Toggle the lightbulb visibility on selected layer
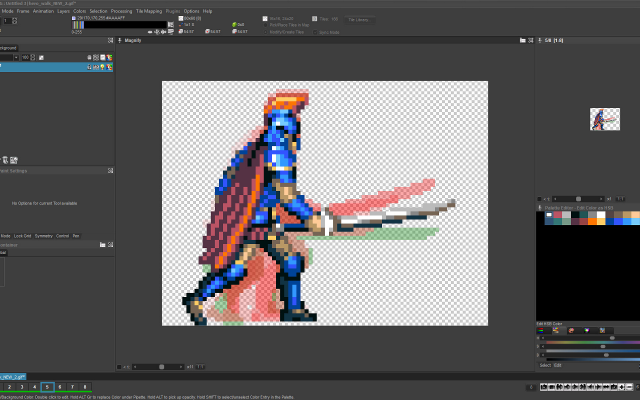Image resolution: width=640 pixels, height=400 pixels. pos(102,67)
